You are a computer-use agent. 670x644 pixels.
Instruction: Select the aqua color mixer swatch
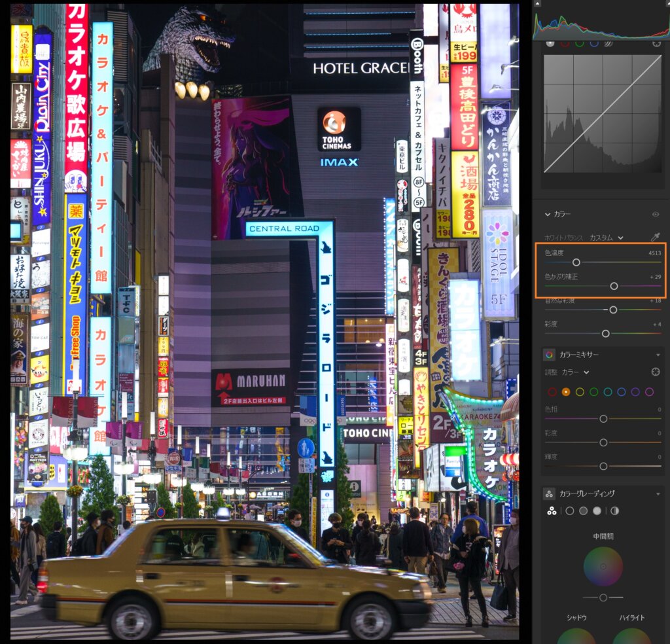click(608, 392)
